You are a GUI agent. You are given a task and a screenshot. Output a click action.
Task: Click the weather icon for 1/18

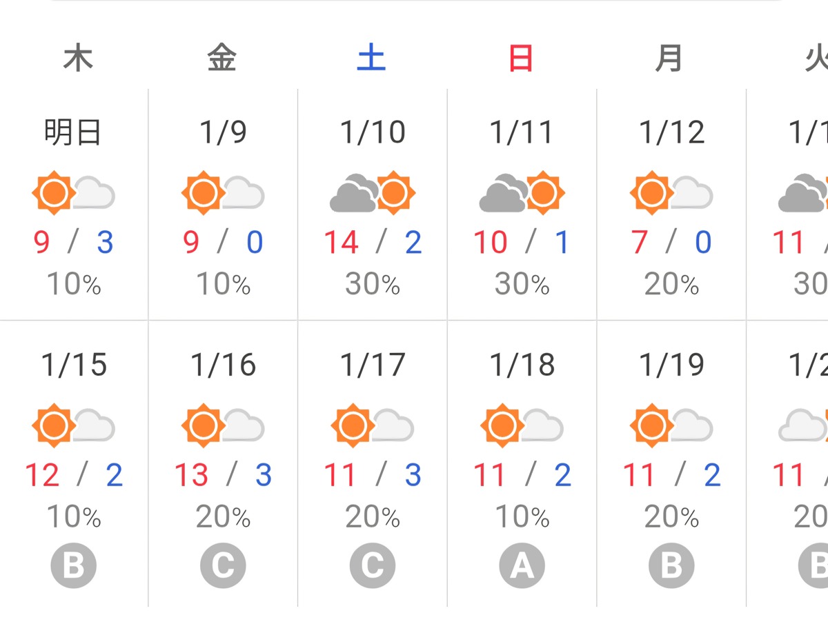(522, 426)
